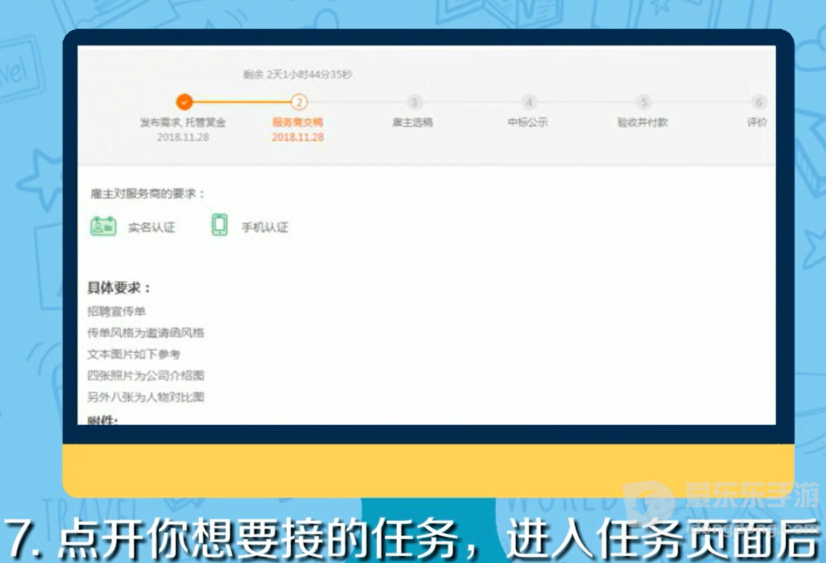Click the completed step 1 checkmark circle
This screenshot has width=826, height=563.
184,102
